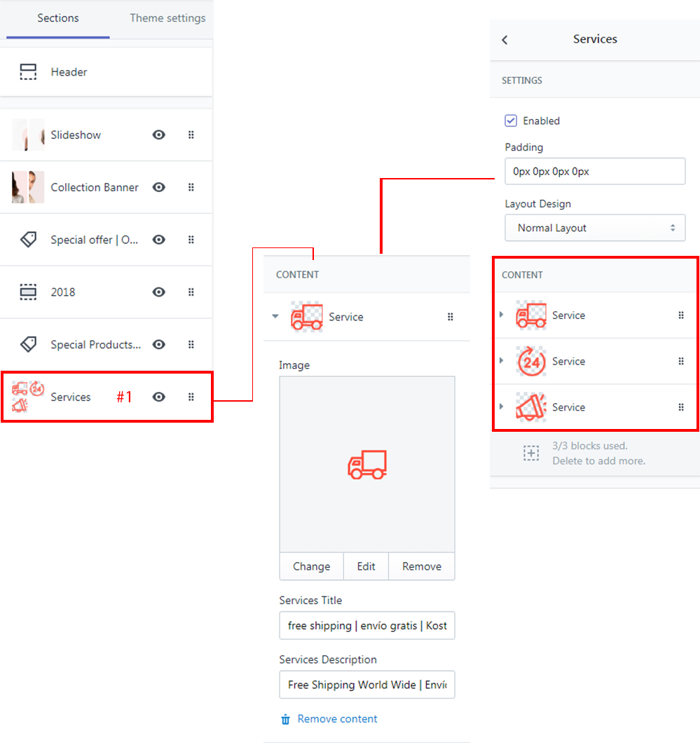Image resolution: width=700 pixels, height=743 pixels.
Task: Click drag handle for Slideshow section
Action: pos(191,135)
